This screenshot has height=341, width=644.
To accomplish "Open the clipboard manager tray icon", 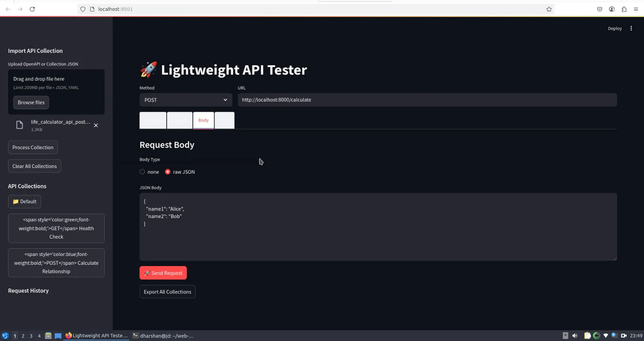I will [587, 335].
